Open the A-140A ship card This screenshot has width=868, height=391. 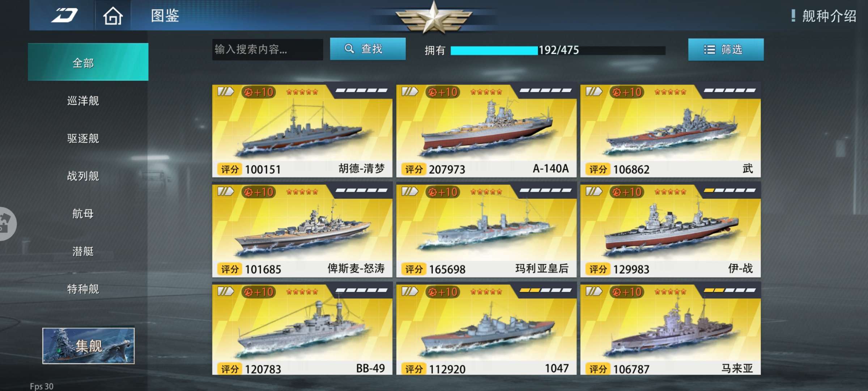pyautogui.click(x=486, y=131)
